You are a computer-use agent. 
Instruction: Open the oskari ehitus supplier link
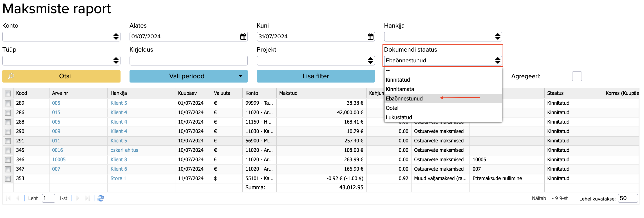click(x=124, y=150)
